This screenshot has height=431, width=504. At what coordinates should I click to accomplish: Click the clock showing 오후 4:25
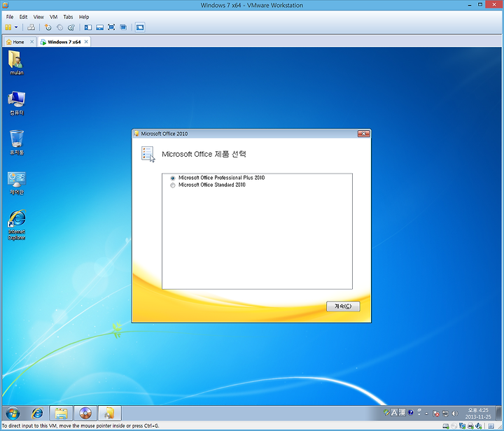tap(478, 414)
